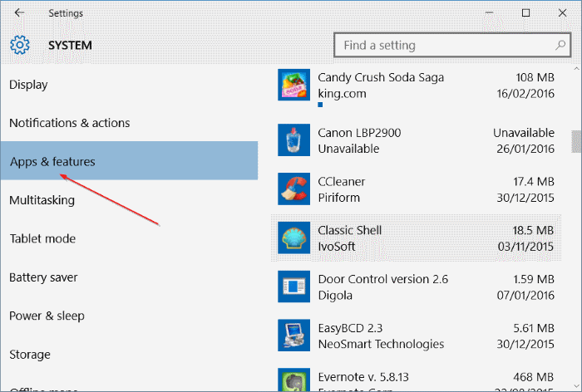
Task: Select the Evernote v. 5.8.13 name
Action: (x=363, y=377)
